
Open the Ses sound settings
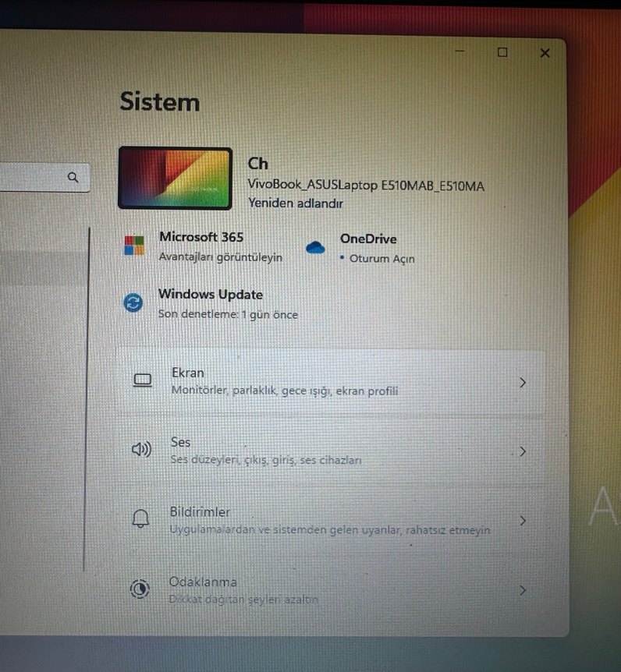pos(331,451)
